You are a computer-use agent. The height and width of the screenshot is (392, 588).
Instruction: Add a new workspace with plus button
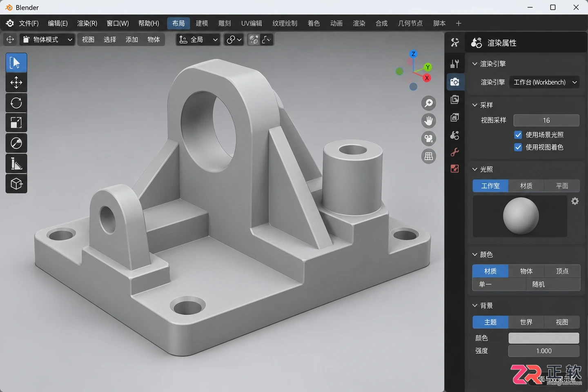click(x=459, y=23)
